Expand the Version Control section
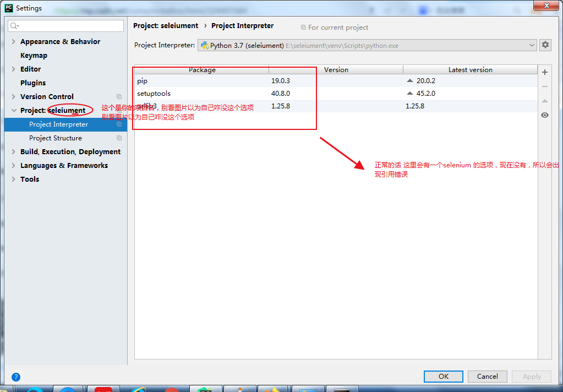This screenshot has height=392, width=563. [x=14, y=97]
